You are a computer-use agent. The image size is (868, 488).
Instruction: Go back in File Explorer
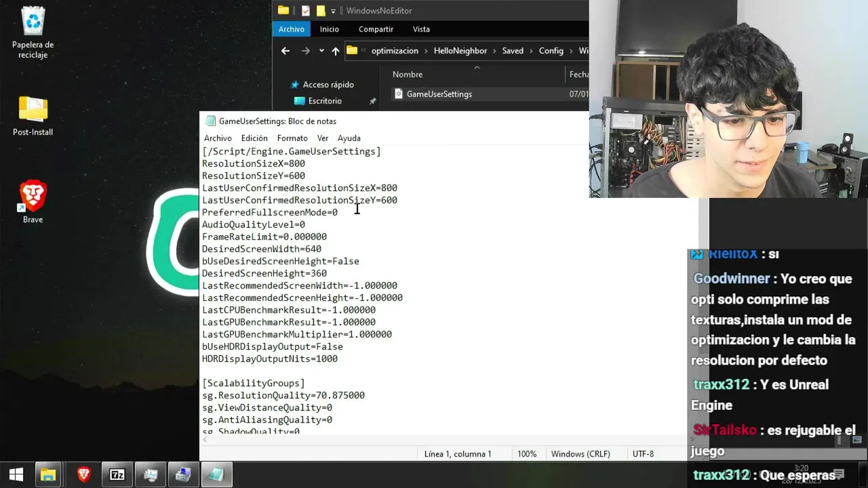click(285, 51)
